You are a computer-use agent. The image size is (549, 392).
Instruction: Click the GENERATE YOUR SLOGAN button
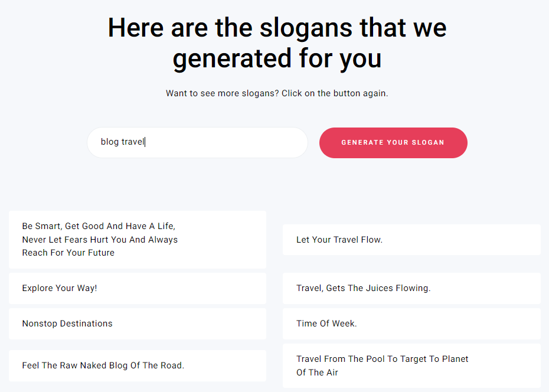coord(393,142)
